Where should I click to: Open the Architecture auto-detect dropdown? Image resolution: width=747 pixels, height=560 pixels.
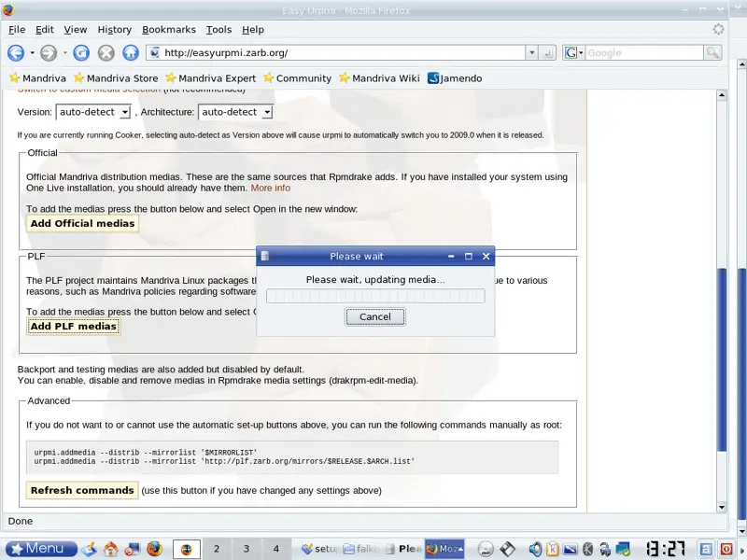(x=235, y=112)
